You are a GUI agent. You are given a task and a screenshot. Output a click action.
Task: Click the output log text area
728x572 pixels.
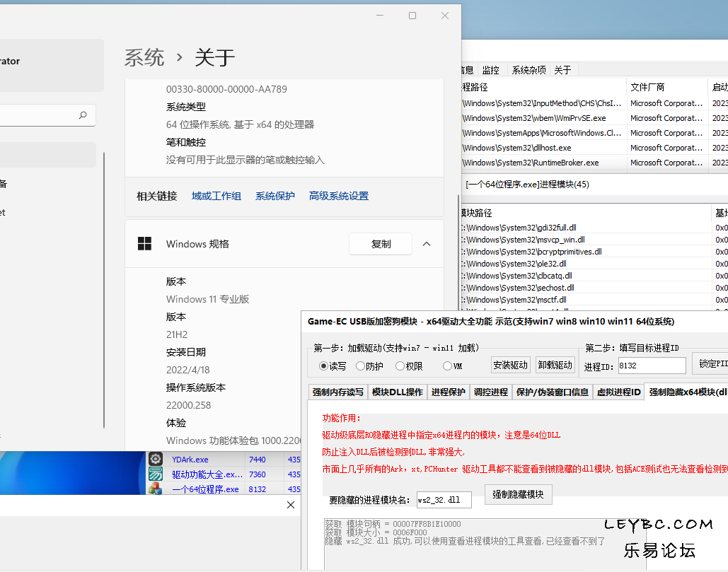(485, 544)
